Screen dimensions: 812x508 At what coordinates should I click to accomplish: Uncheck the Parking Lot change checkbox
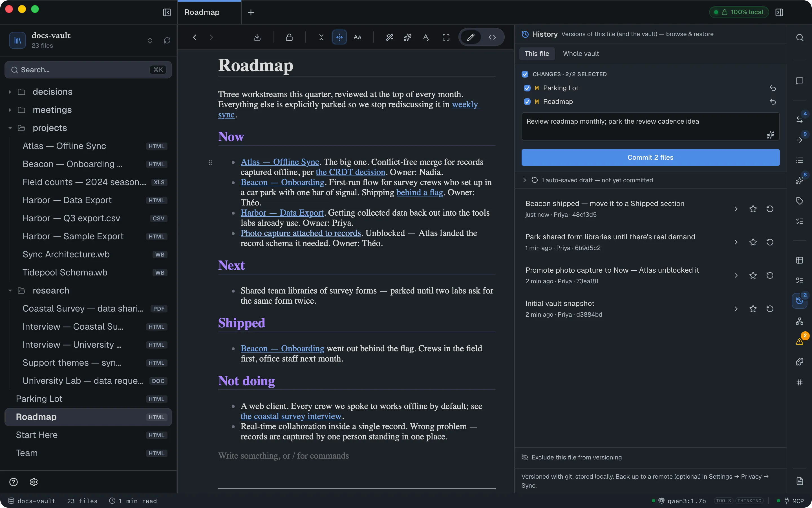tap(527, 88)
